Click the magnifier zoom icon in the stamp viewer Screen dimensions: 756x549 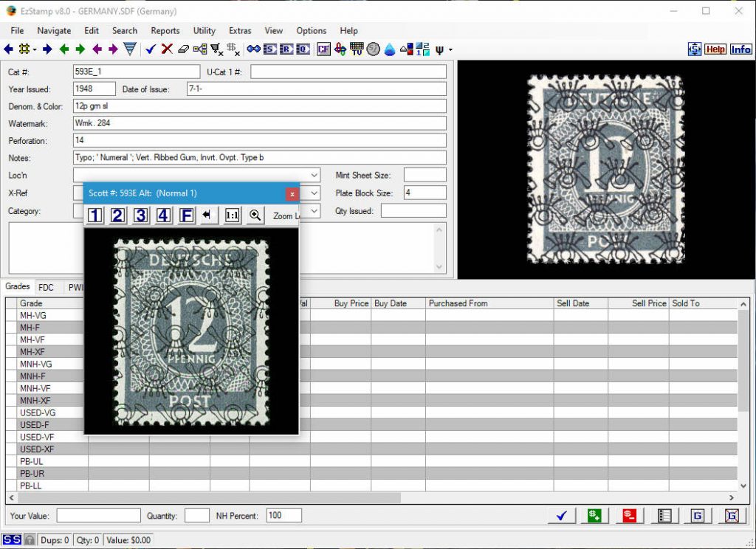[255, 215]
